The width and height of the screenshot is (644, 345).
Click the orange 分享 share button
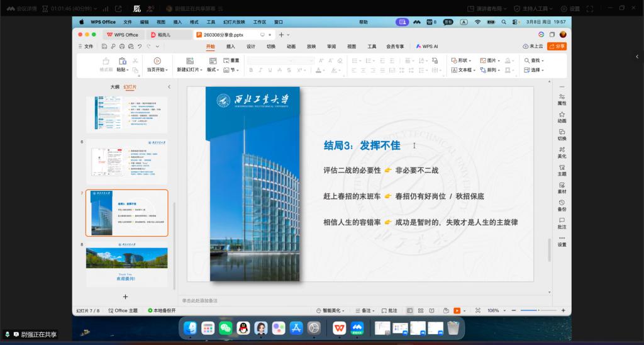click(x=557, y=46)
